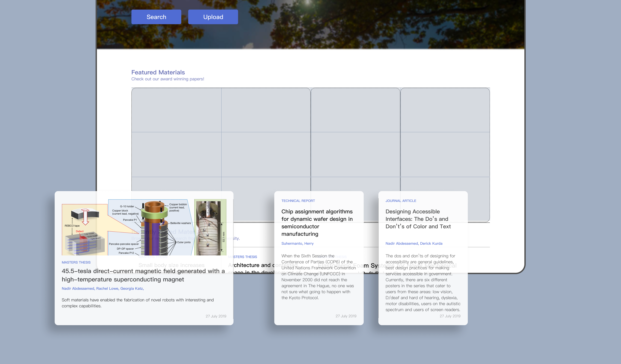This screenshot has height=364, width=621.
Task: Open the 45.5-tesla magnetic field thesis title
Action: point(143,275)
